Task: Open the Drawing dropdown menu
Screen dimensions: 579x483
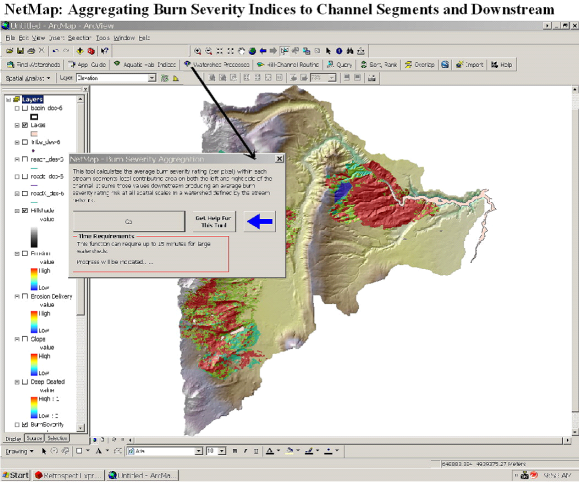Action: (x=19, y=451)
